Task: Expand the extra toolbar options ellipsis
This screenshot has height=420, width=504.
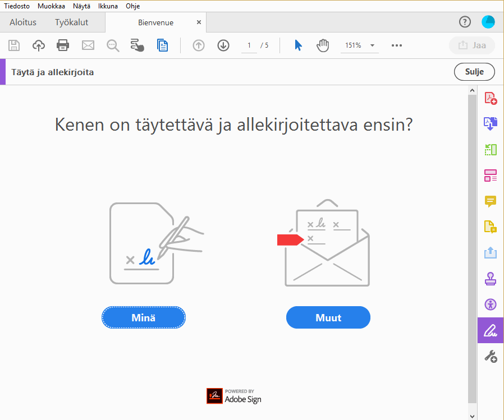Action: click(397, 45)
